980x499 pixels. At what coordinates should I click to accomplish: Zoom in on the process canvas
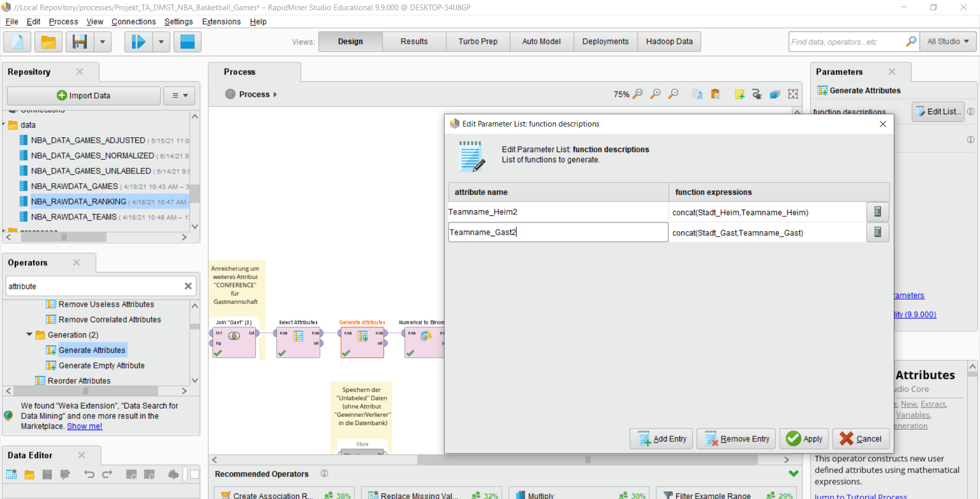(x=656, y=94)
